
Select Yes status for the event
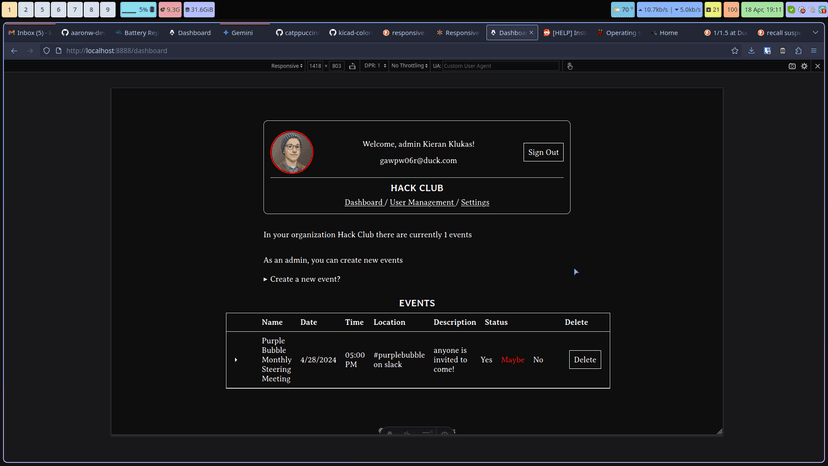(486, 360)
